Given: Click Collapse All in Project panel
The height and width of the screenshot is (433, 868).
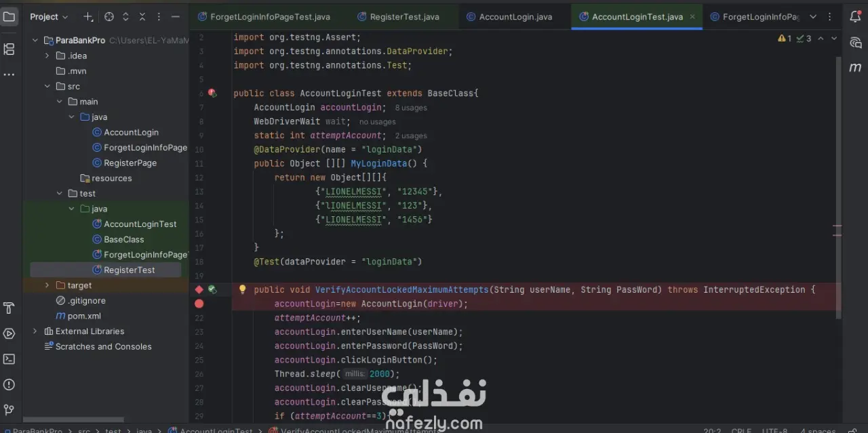Looking at the screenshot, I should (142, 16).
